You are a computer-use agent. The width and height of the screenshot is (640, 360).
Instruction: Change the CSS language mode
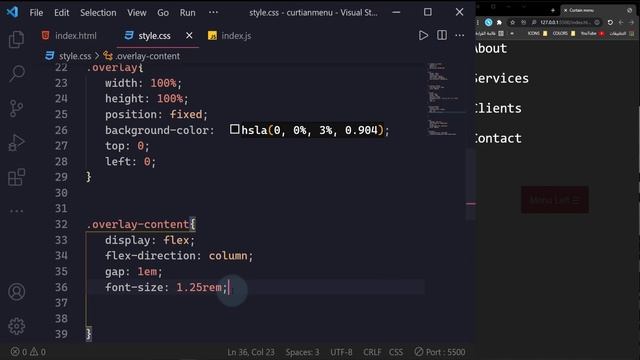click(x=396, y=352)
